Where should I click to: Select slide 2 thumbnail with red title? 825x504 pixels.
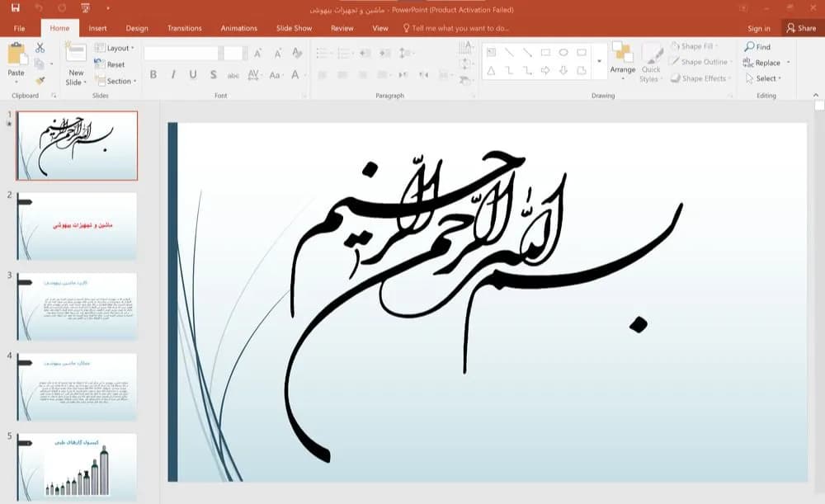click(77, 226)
